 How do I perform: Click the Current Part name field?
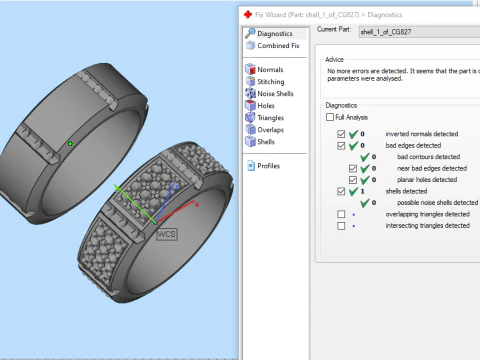click(x=419, y=32)
